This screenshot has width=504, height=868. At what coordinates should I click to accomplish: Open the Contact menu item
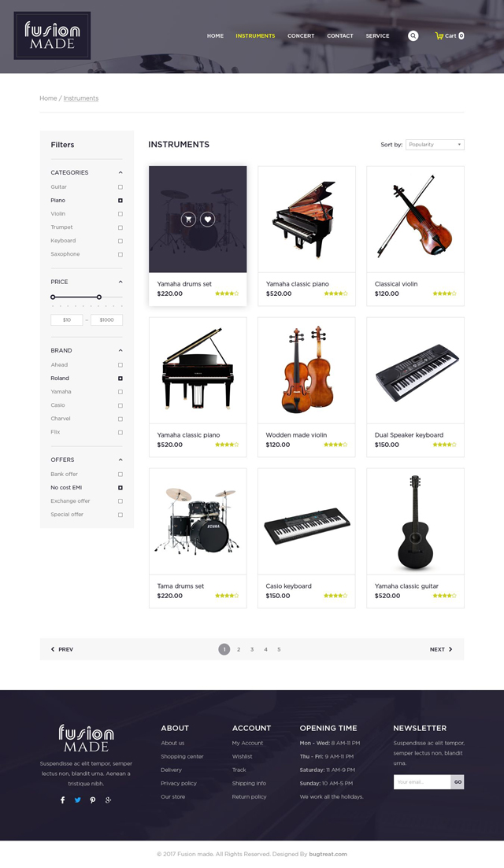tap(340, 35)
